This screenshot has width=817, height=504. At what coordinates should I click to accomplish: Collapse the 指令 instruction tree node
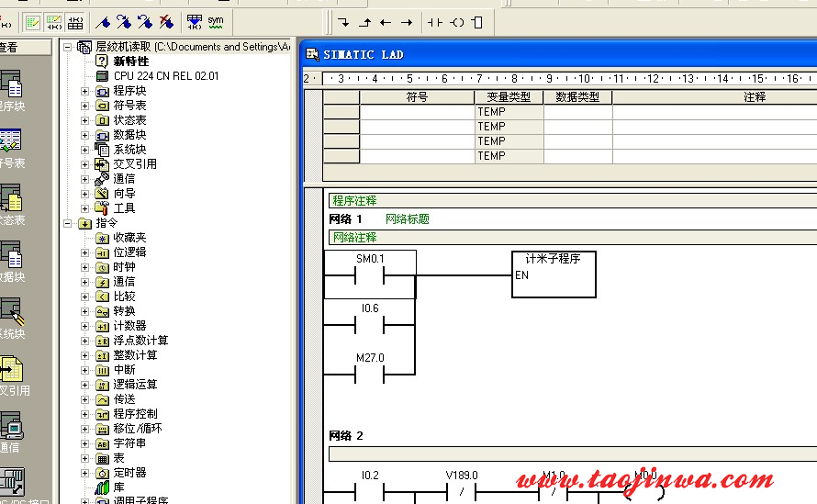click(68, 223)
